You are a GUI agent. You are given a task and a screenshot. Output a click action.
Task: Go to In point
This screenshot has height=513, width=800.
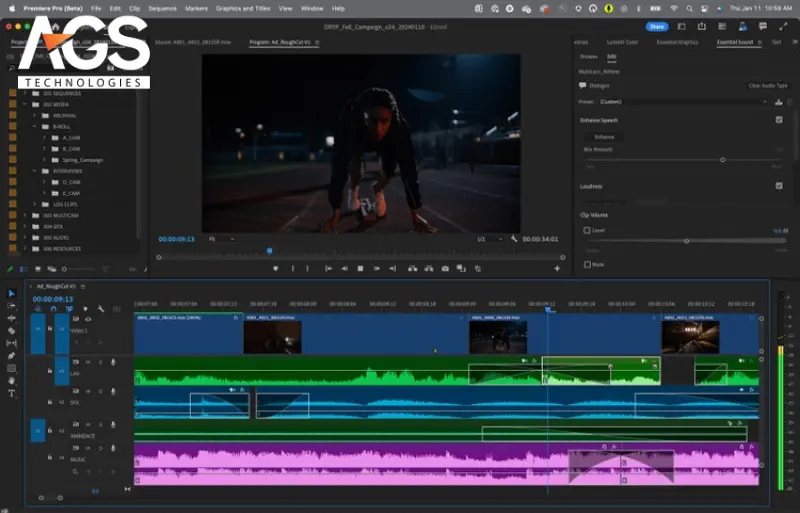coord(329,268)
